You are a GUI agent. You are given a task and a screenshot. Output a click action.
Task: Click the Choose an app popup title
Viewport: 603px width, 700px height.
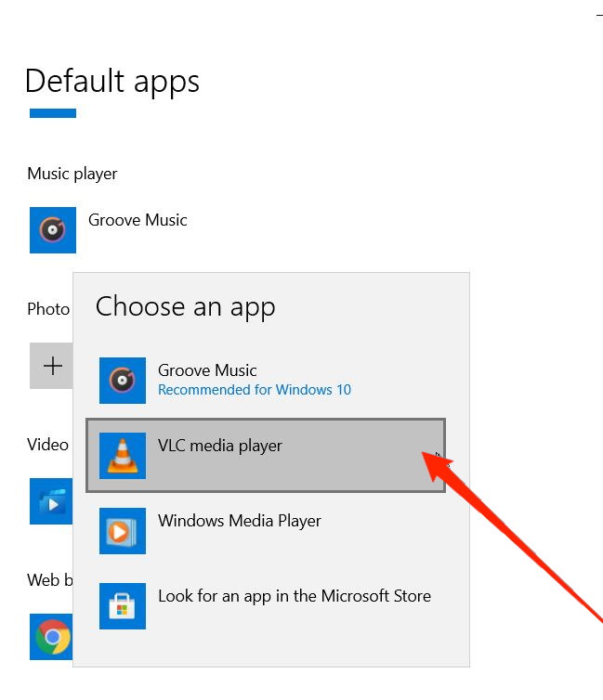click(x=185, y=306)
